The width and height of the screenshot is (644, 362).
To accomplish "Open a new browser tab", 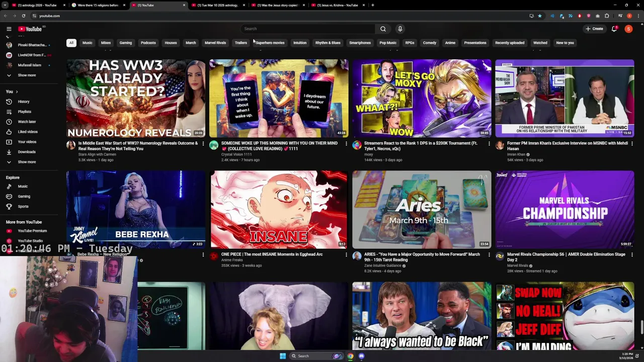I will click(x=372, y=5).
